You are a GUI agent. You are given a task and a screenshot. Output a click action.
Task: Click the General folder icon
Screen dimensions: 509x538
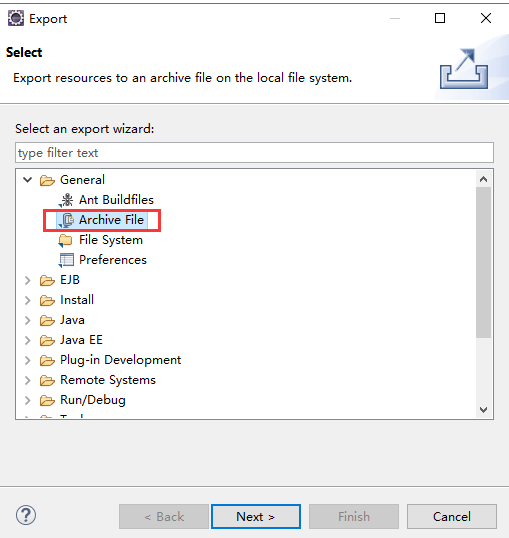pos(47,180)
